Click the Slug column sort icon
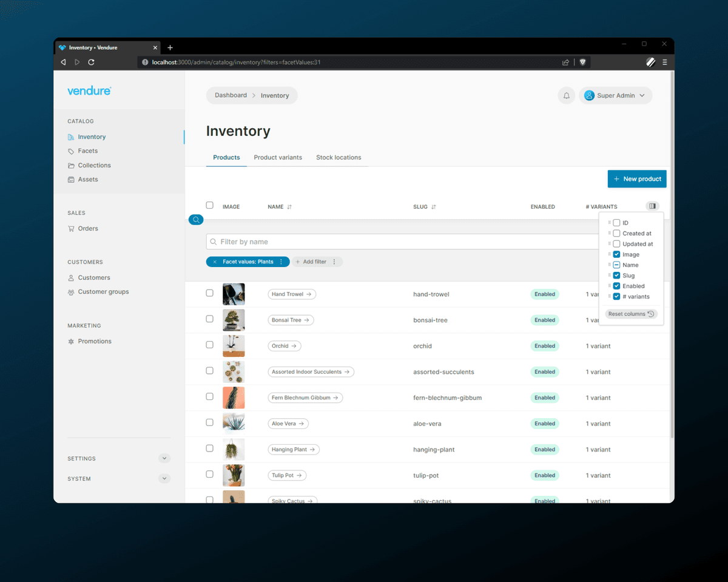The width and height of the screenshot is (728, 582). coord(434,207)
